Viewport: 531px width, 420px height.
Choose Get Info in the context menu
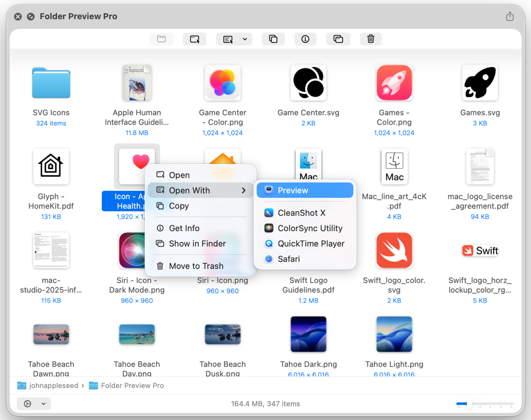coord(201,228)
